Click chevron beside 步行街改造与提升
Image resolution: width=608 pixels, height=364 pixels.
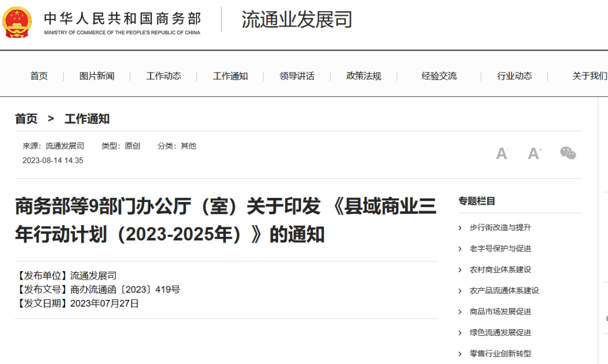point(460,228)
